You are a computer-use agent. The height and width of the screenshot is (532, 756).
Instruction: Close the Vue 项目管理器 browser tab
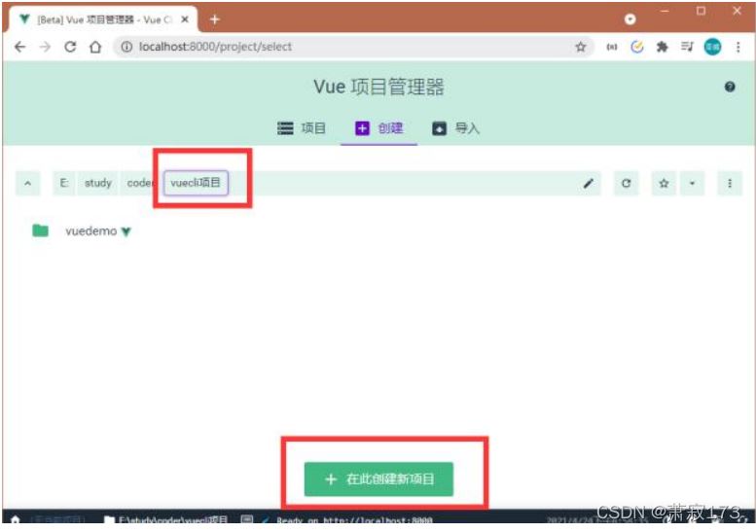[x=185, y=19]
